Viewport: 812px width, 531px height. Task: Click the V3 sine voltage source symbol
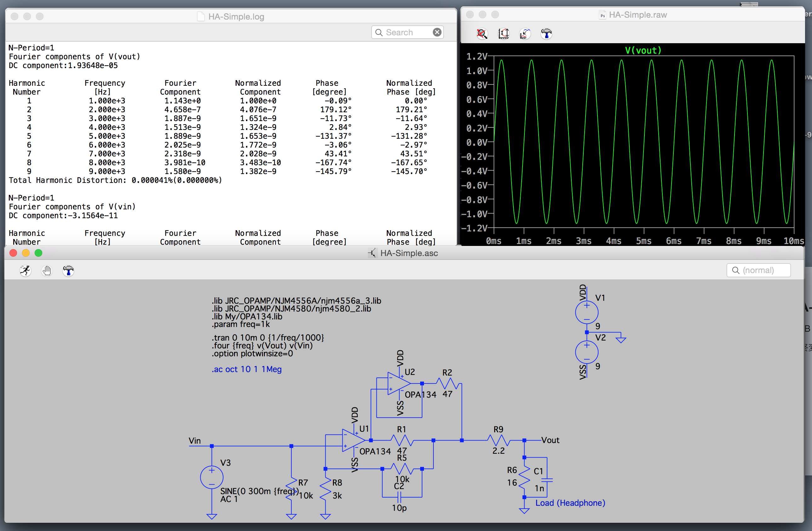[x=212, y=477]
